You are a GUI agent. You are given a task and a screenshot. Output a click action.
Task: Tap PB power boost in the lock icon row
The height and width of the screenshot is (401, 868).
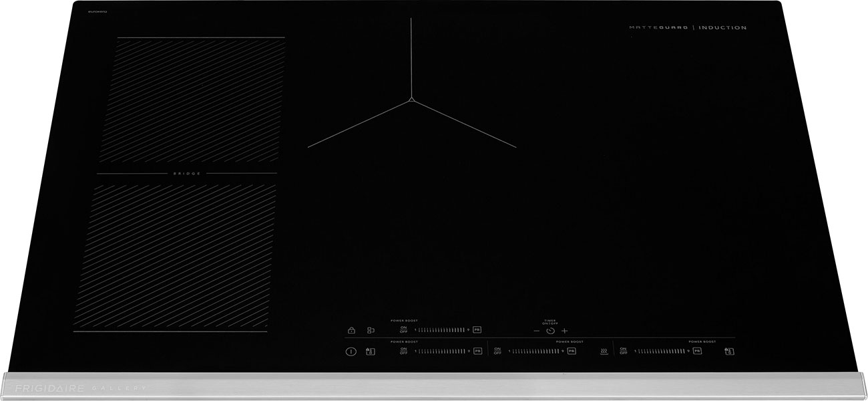[477, 329]
